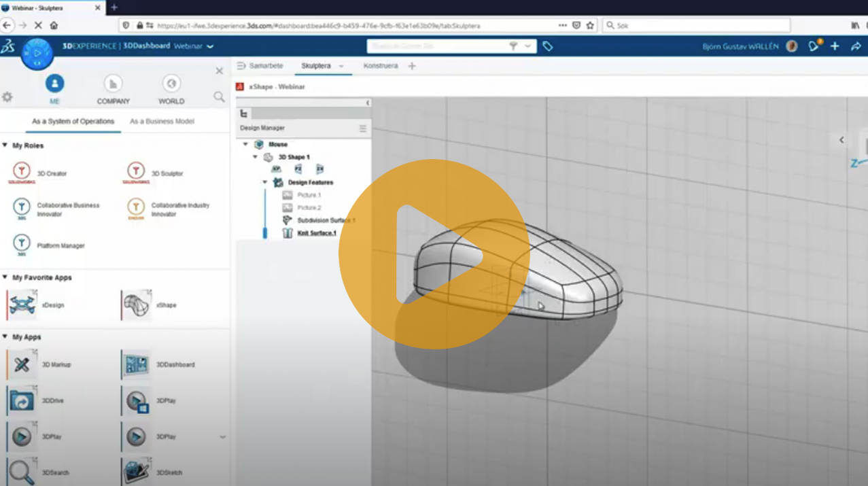
Task: Collapse the My Roles section
Action: pos(5,145)
